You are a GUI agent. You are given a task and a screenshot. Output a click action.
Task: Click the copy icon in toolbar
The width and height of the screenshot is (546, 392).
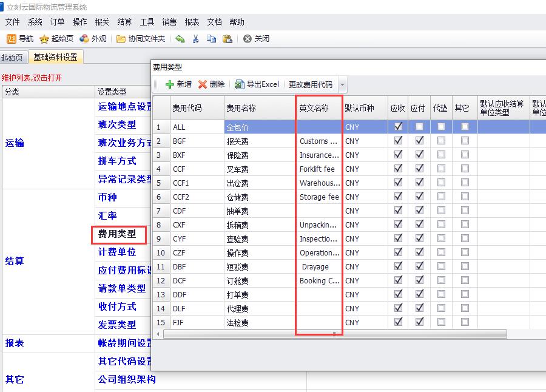(x=211, y=39)
